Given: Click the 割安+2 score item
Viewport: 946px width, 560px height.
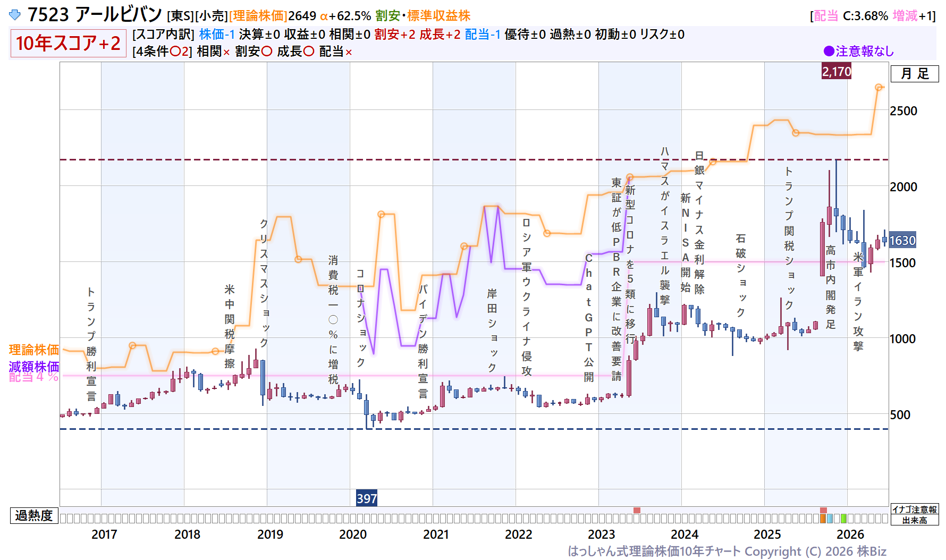Looking at the screenshot, I should [x=395, y=35].
